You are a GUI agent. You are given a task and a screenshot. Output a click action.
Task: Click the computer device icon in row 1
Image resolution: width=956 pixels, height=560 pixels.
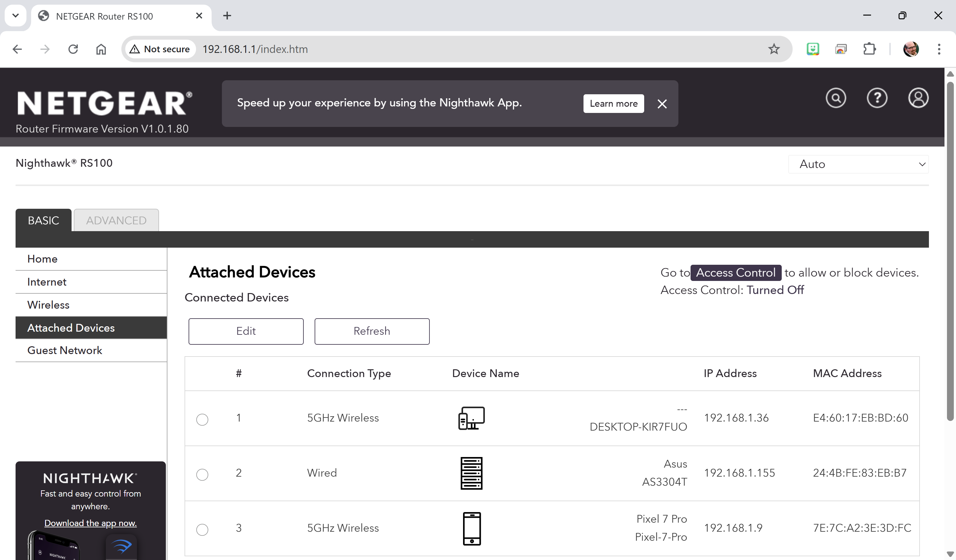(471, 418)
